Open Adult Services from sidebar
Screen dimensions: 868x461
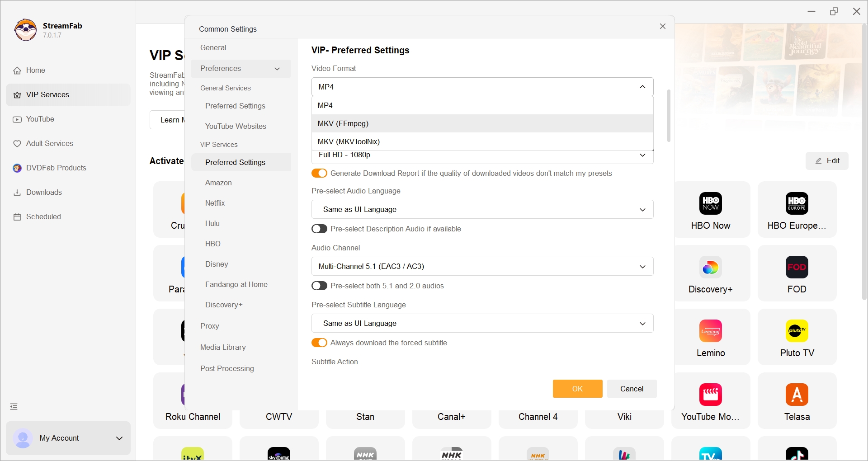pos(49,144)
